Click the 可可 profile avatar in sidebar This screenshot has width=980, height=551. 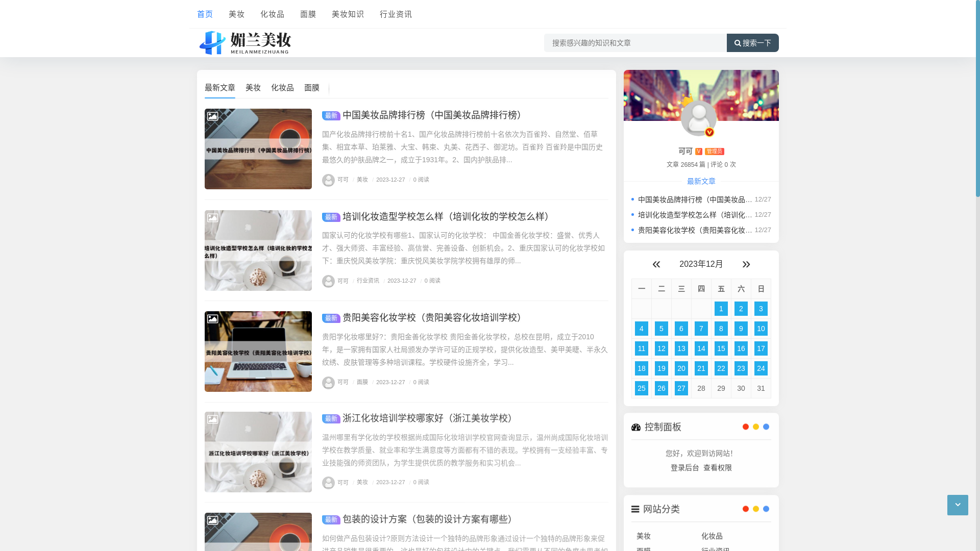pyautogui.click(x=698, y=118)
